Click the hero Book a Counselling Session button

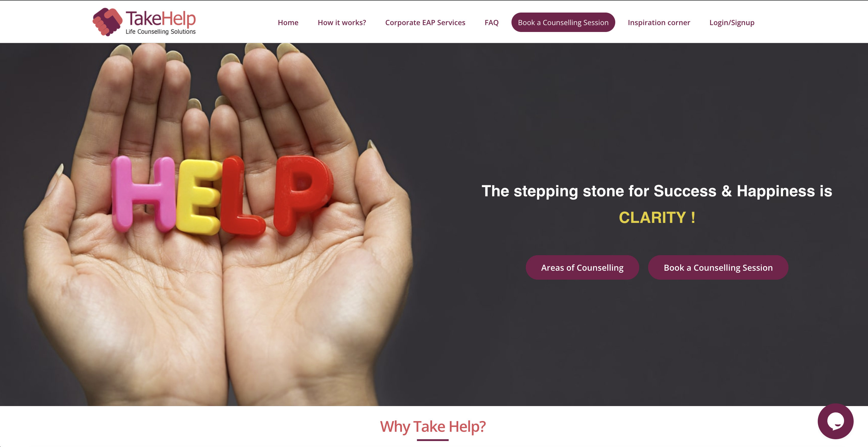pyautogui.click(x=718, y=268)
